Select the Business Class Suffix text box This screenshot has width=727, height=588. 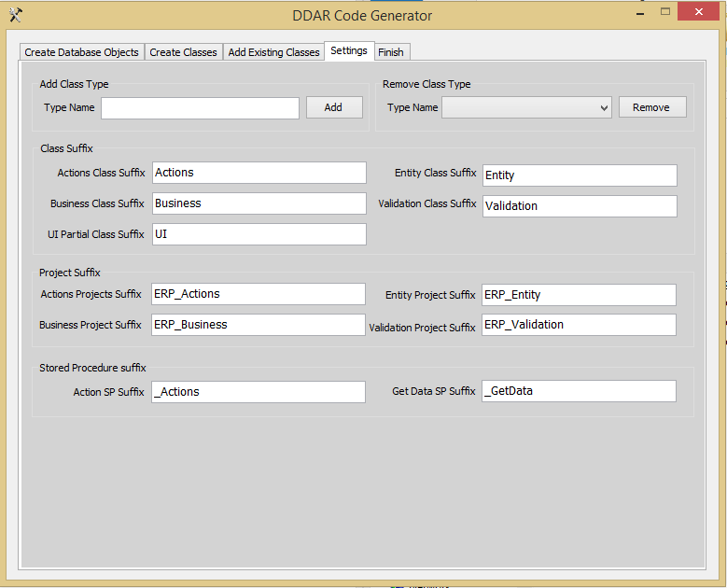(259, 203)
